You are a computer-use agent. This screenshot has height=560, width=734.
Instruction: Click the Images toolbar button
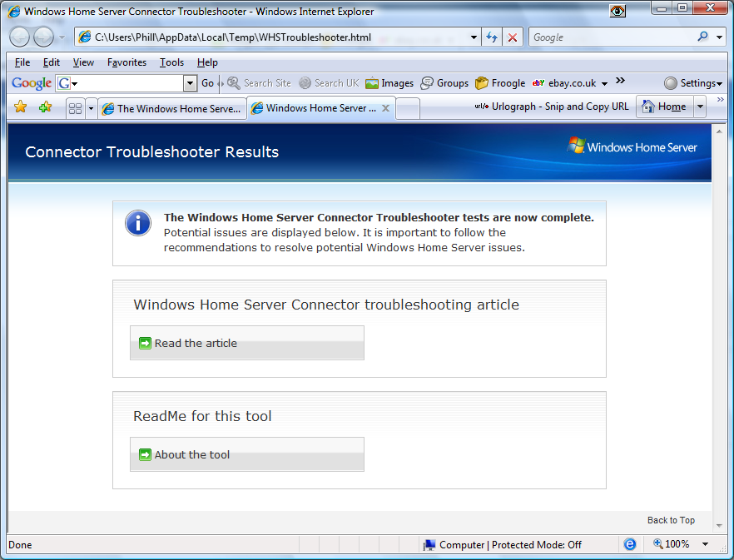click(x=389, y=83)
